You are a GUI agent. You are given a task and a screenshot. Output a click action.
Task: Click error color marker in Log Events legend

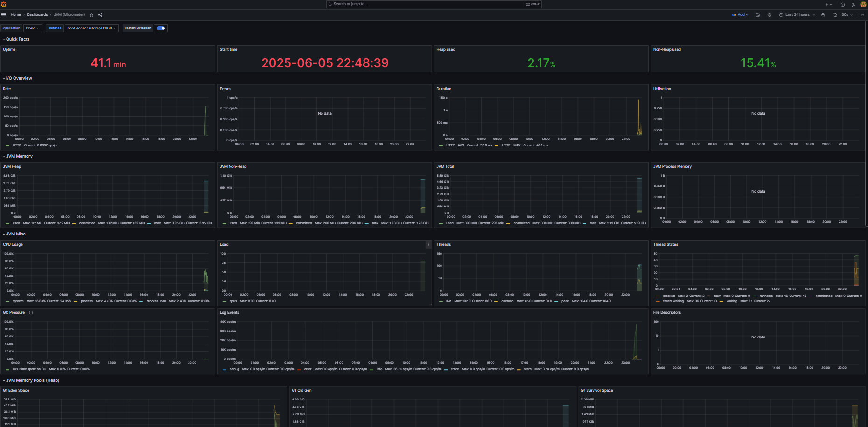[300, 370]
